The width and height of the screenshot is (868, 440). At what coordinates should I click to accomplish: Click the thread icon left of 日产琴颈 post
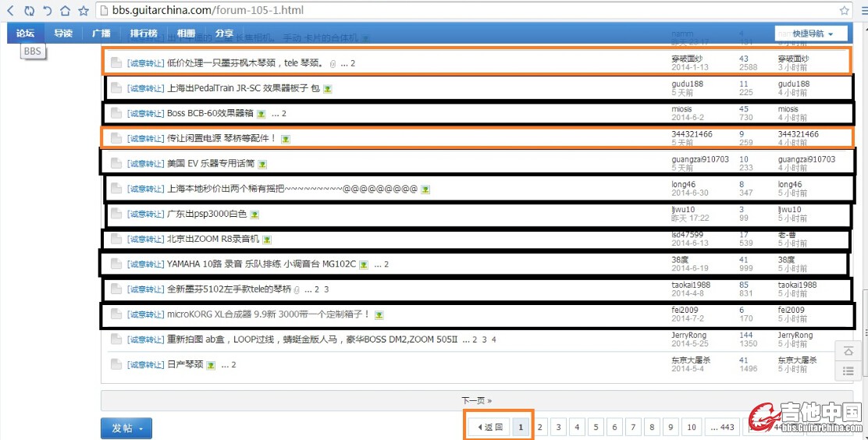(x=116, y=364)
